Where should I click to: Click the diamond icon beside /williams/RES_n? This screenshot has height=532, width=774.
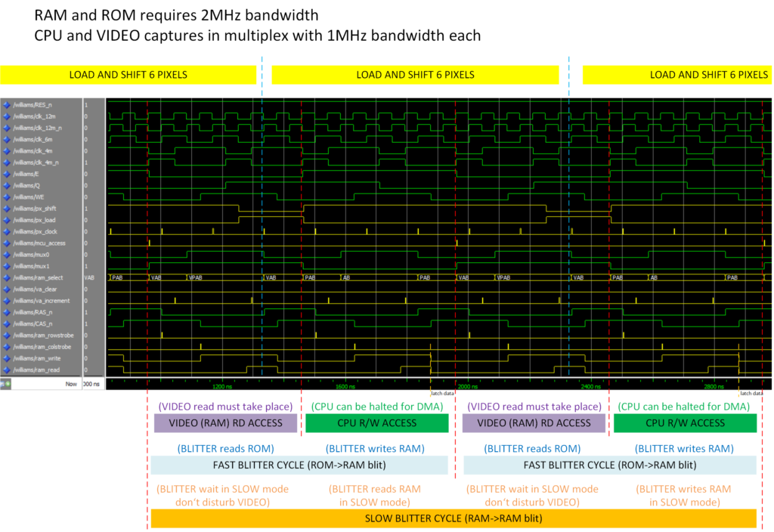tap(6, 105)
